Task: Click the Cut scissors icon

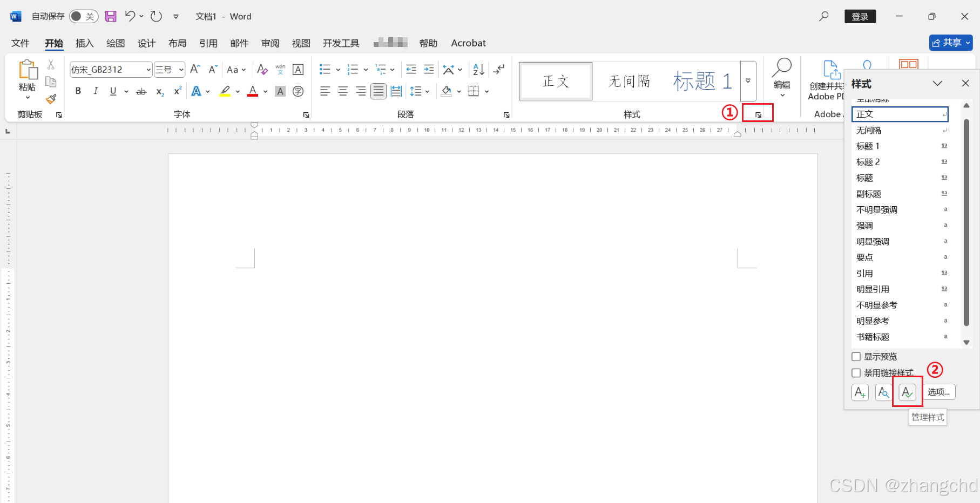Action: 51,64
